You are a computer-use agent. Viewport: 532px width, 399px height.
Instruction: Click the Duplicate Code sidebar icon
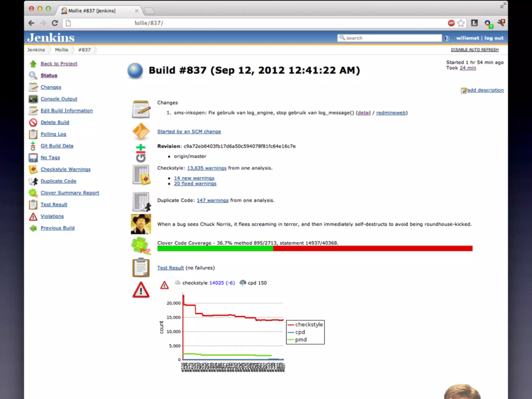click(33, 181)
